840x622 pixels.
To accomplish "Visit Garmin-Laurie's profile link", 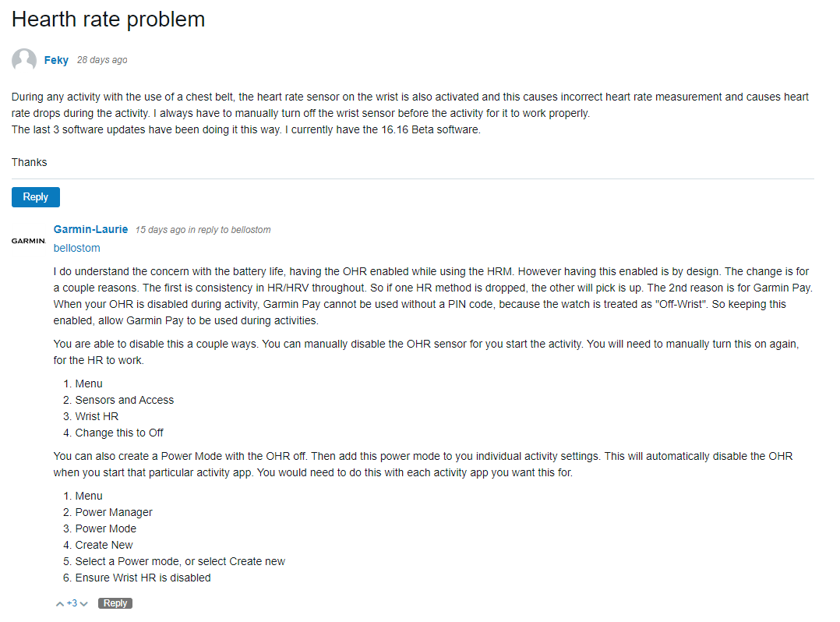I will click(90, 229).
